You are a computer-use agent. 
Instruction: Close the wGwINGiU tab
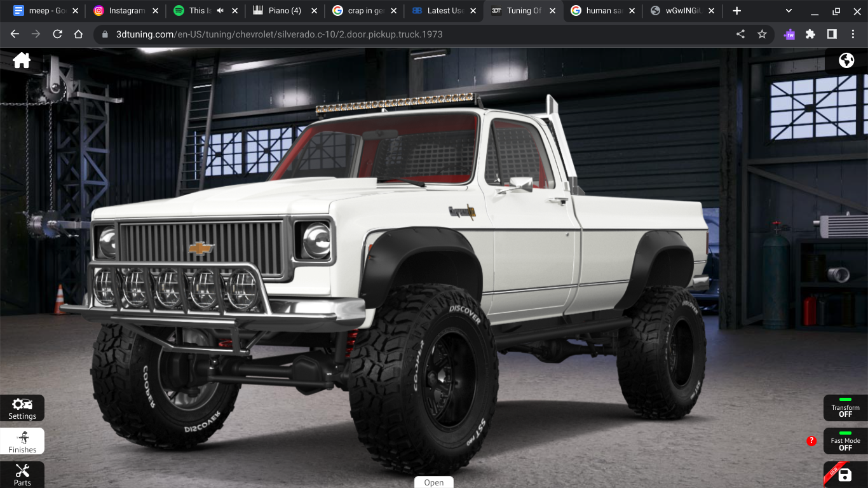(711, 11)
